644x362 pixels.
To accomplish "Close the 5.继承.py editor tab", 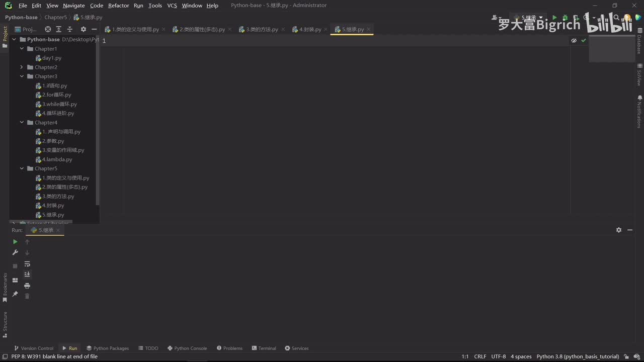I will click(x=369, y=29).
